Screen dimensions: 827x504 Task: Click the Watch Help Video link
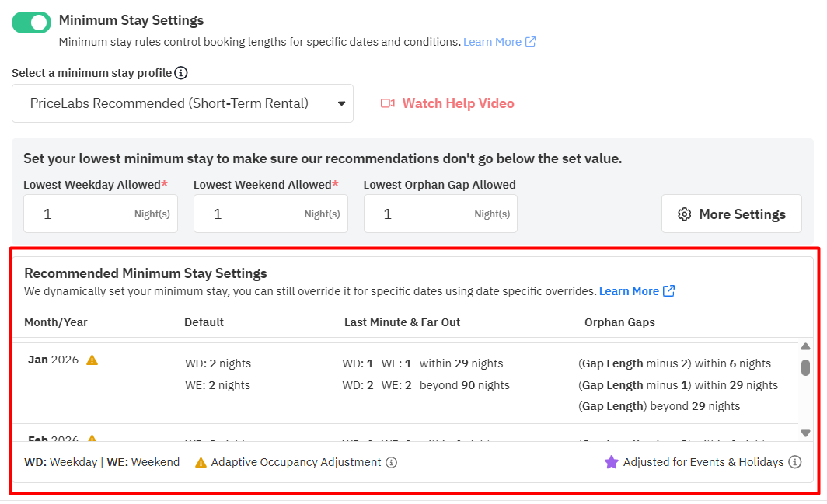pos(458,103)
